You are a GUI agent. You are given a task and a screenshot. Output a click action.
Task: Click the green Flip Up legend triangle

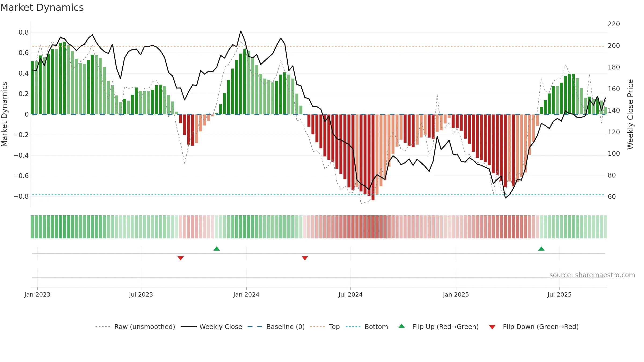[402, 326]
